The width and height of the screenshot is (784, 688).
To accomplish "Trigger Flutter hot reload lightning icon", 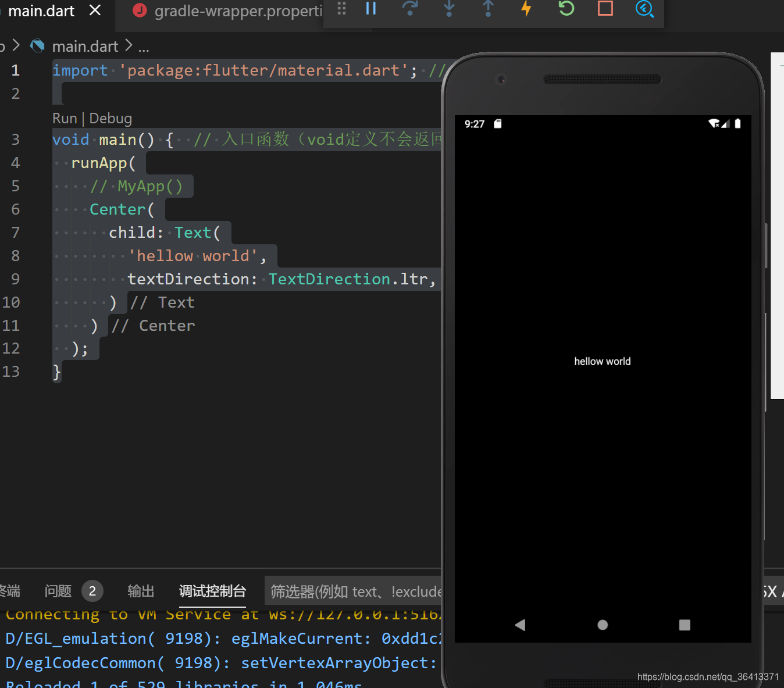I will tap(526, 8).
